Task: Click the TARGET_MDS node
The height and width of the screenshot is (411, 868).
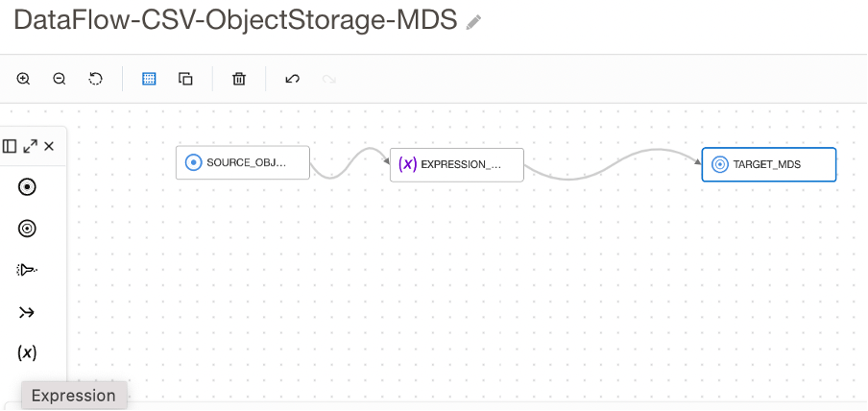Action: click(768, 164)
